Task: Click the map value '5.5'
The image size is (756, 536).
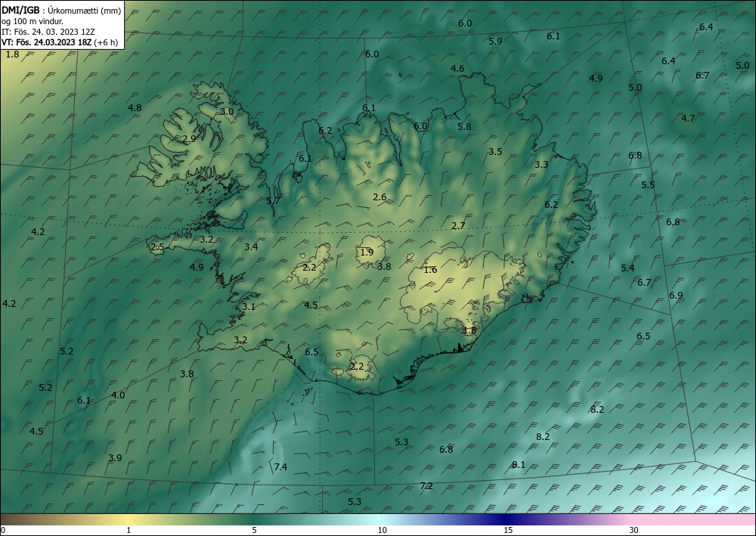Action: 648,184
